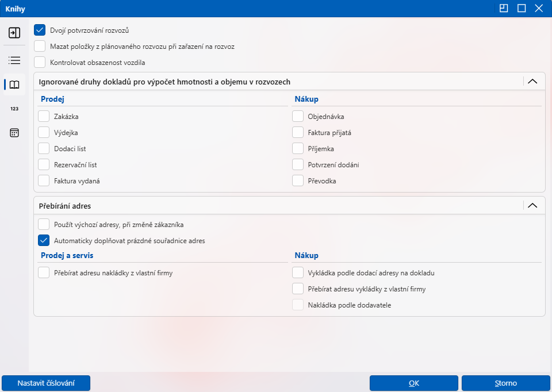This screenshot has height=392, width=552.
Task: Maximize the Knihy window
Action: [x=522, y=8]
